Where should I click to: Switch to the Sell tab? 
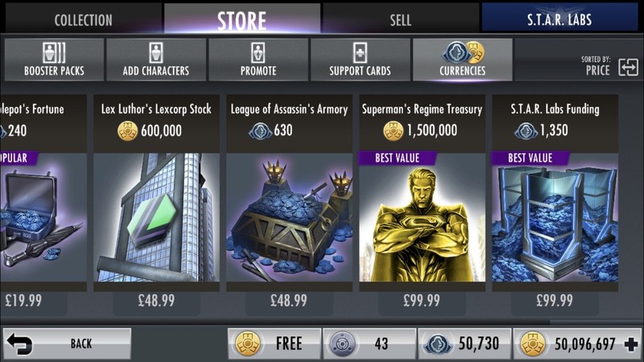click(x=400, y=19)
